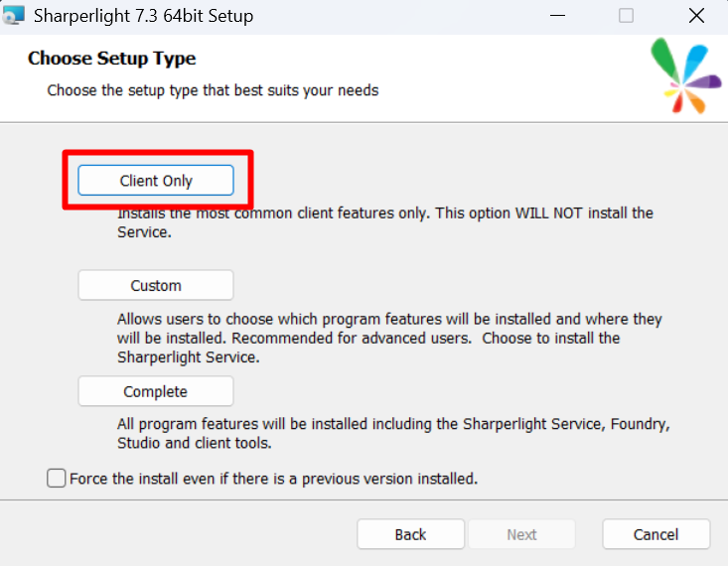Cancel the Sharperlight installation
The height and width of the screenshot is (566, 728).
click(x=655, y=534)
